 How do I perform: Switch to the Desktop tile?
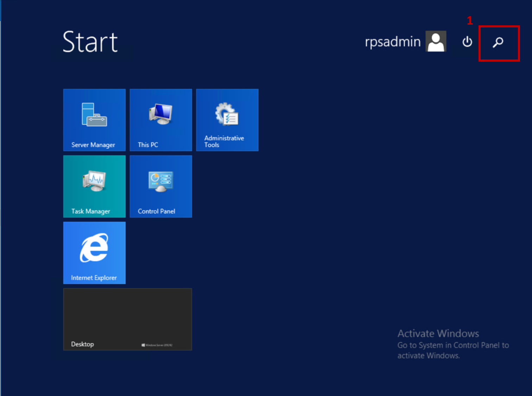click(128, 319)
